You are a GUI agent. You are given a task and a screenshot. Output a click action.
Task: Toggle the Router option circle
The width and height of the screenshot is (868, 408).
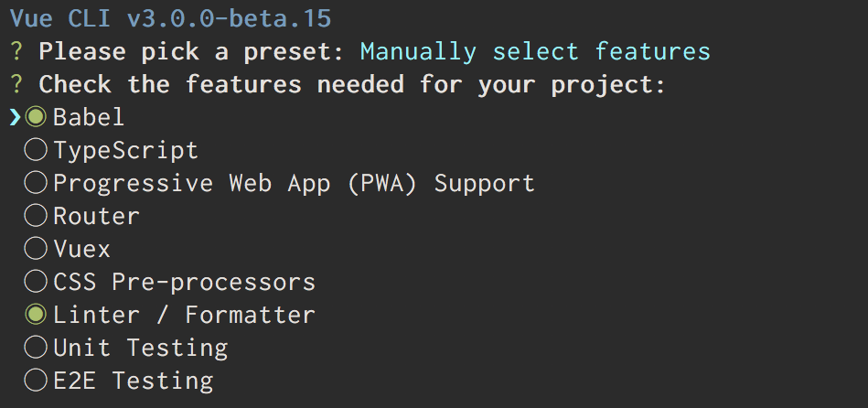coord(36,215)
